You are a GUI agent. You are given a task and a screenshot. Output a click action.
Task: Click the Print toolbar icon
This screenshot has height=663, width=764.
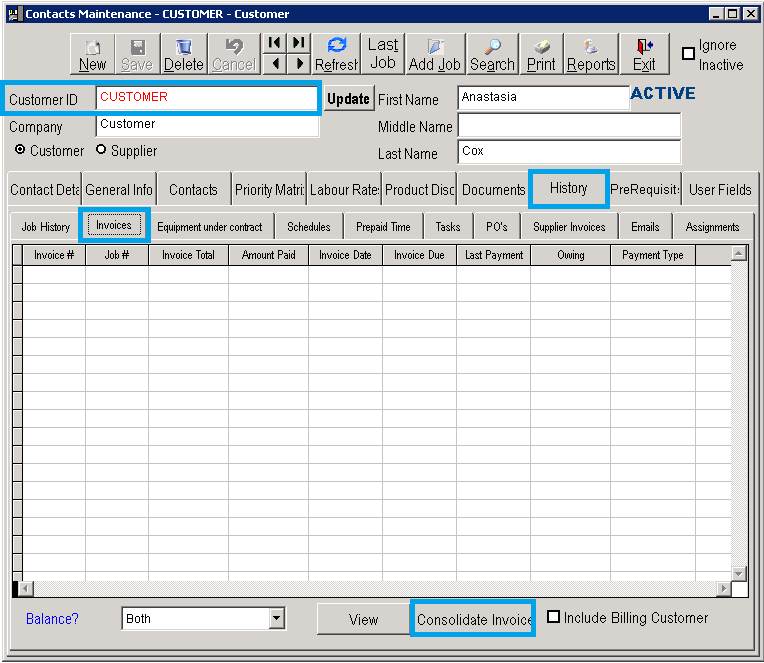[541, 54]
